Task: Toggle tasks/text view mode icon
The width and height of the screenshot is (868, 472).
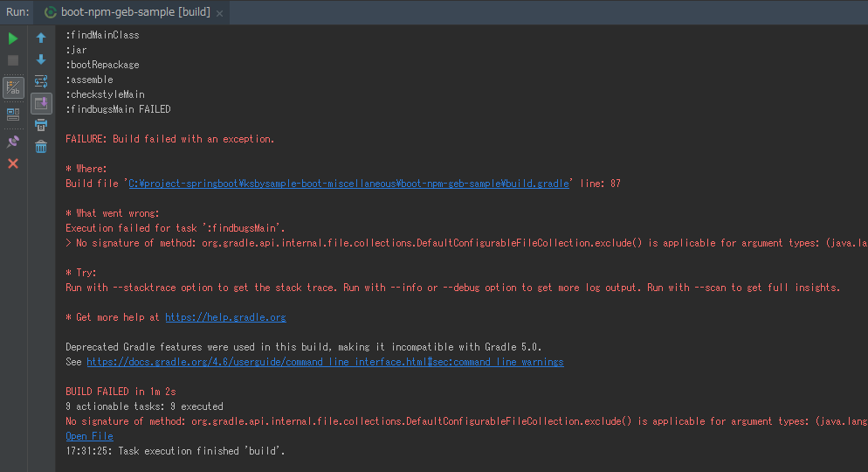Action: pos(13,87)
